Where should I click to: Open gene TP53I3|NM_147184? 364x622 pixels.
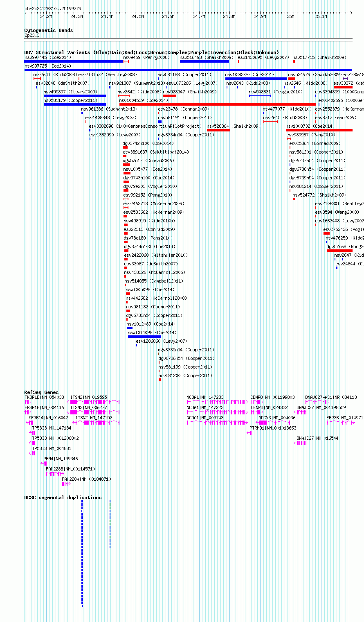point(52,428)
